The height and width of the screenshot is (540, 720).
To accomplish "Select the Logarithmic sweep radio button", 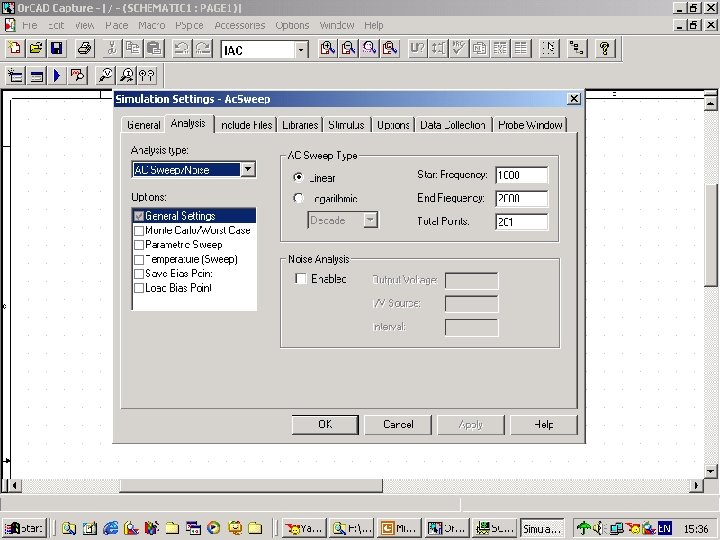I will (x=298, y=198).
